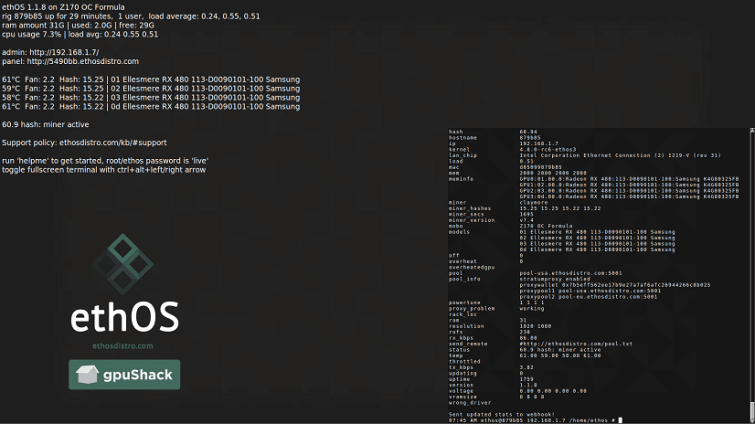The image size is (755, 424).
Task: Select the terminal 'mobo' Z170 OC Formula row
Action: coord(510,226)
